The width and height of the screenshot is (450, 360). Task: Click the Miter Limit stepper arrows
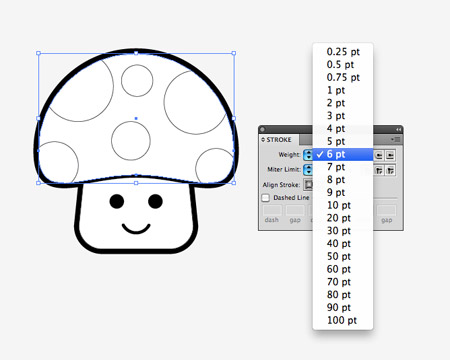coord(308,170)
